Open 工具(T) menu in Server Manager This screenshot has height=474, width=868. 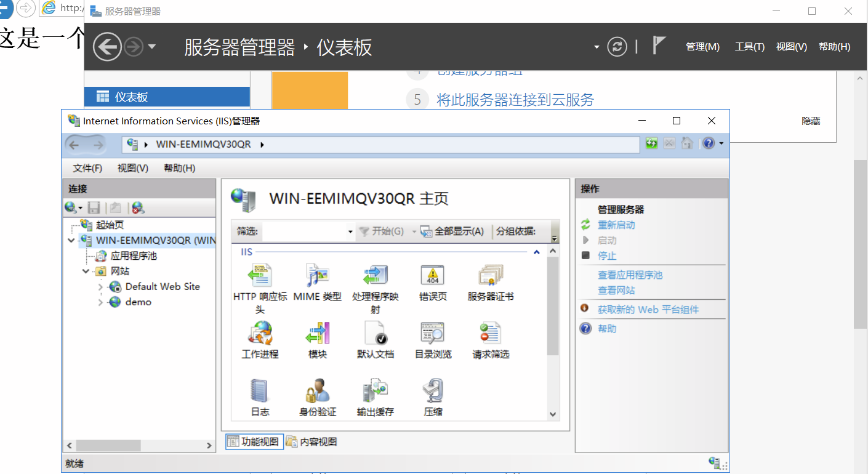(749, 47)
